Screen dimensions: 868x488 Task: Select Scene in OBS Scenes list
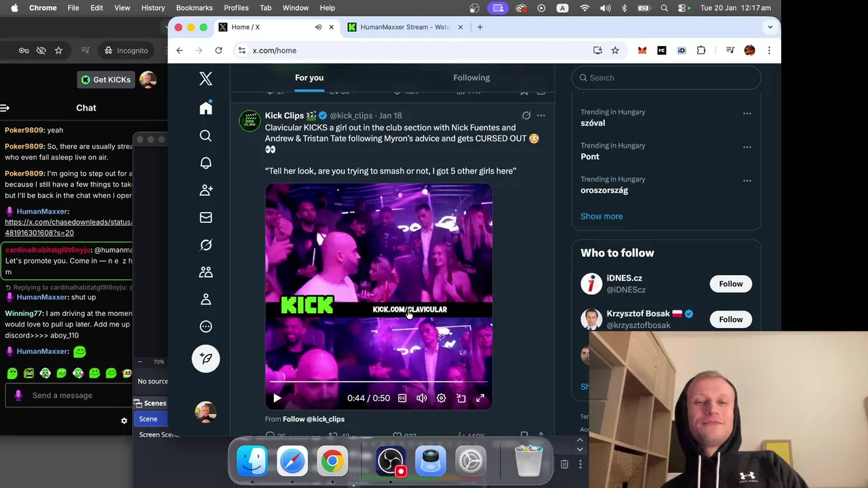151,419
